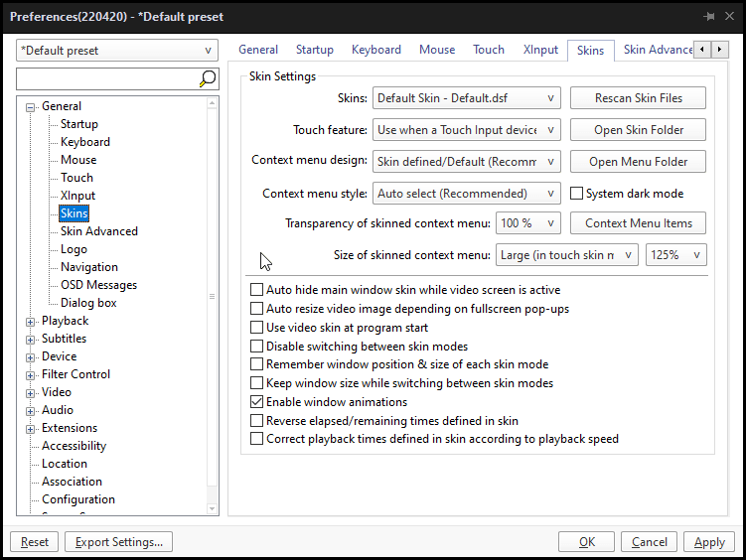Click the pin icon in title bar
This screenshot has width=746, height=560.
708,17
